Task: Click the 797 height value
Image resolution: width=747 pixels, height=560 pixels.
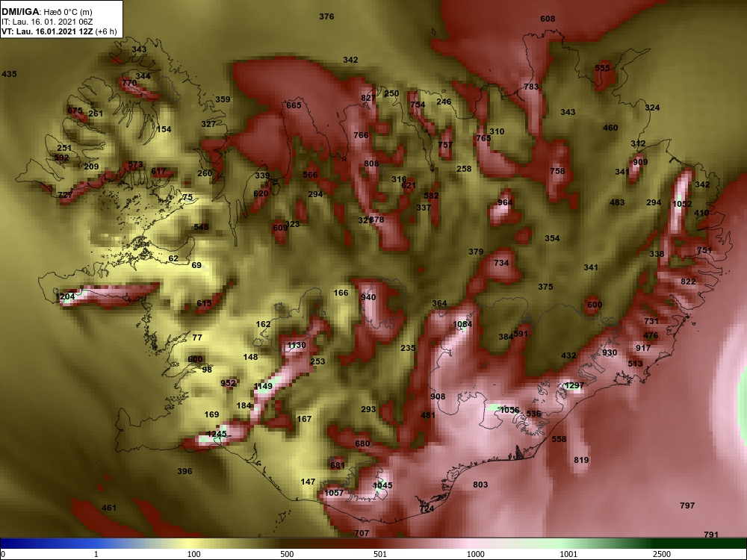Action: pyautogui.click(x=687, y=505)
